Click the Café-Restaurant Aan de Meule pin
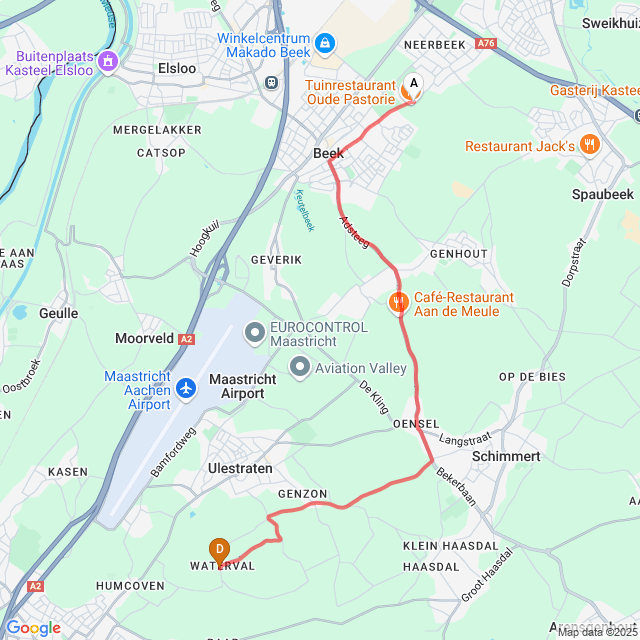Screen dimensions: 640x640 tap(398, 303)
